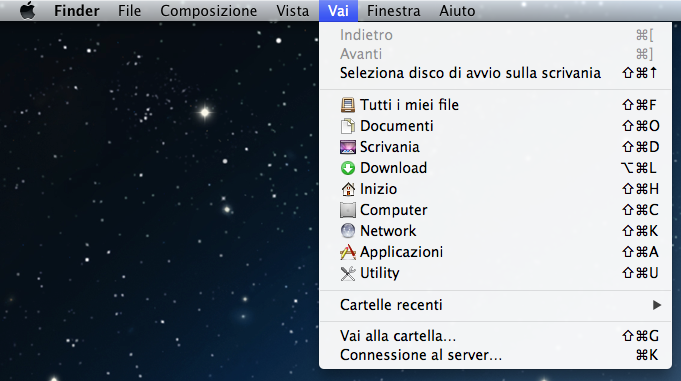681x381 pixels.
Task: Click the Documenti page icon
Action: tap(347, 126)
